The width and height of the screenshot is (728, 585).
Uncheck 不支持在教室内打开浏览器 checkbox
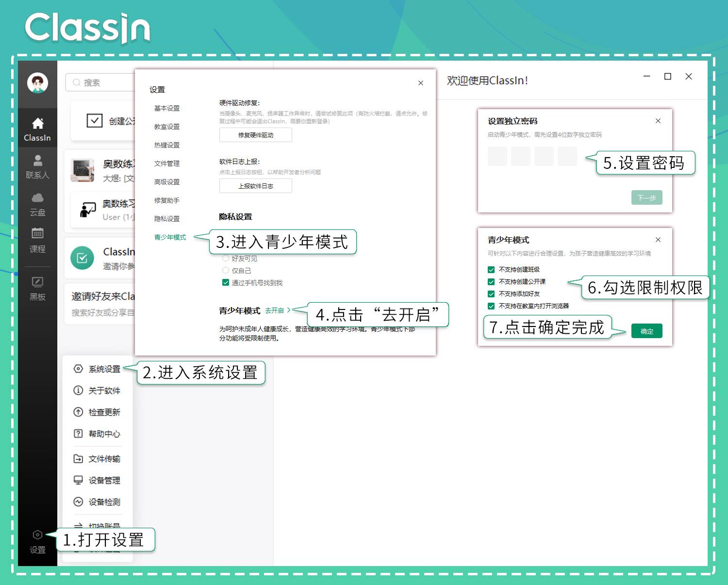(x=491, y=306)
